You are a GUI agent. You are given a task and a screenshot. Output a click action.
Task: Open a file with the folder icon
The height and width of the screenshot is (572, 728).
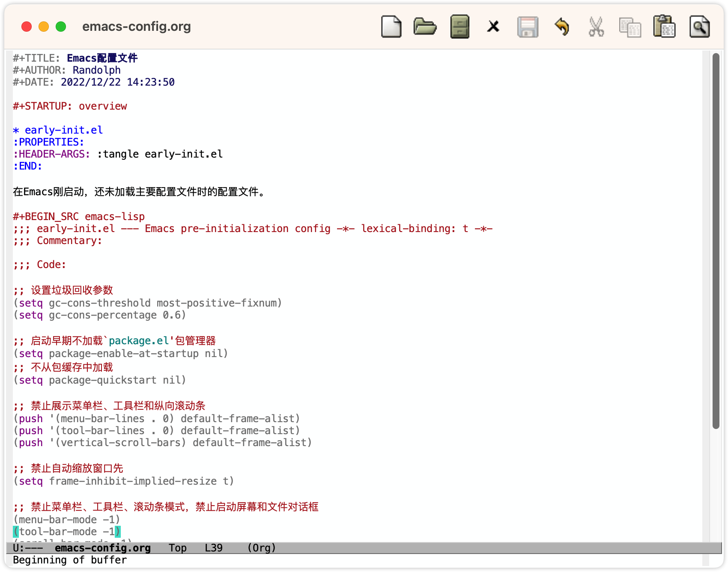(425, 27)
